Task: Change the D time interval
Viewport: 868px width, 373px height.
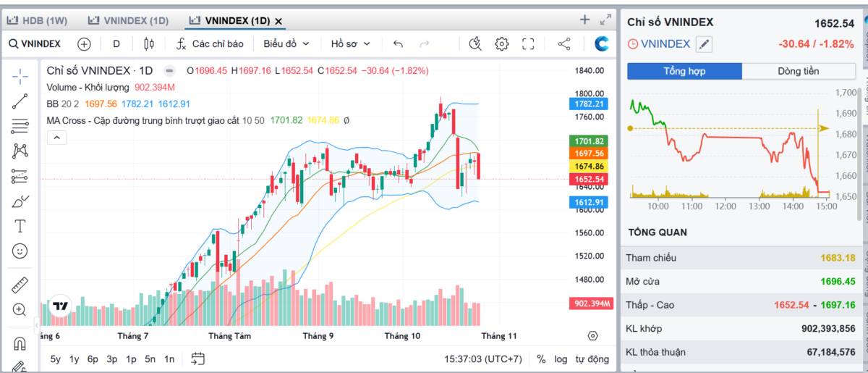Action: pyautogui.click(x=116, y=44)
